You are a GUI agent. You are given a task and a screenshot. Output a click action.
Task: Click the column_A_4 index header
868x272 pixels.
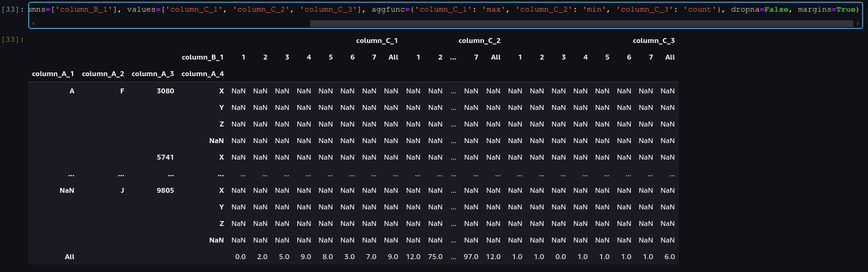click(203, 74)
